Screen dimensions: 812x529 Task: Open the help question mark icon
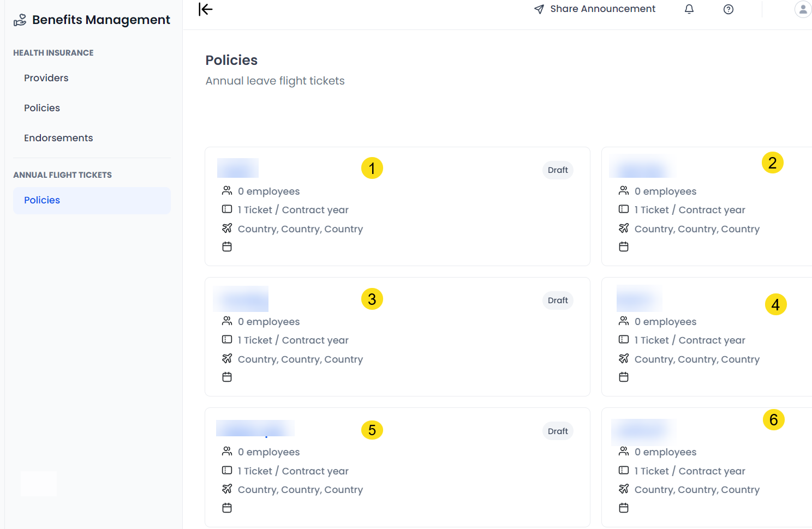coord(729,9)
